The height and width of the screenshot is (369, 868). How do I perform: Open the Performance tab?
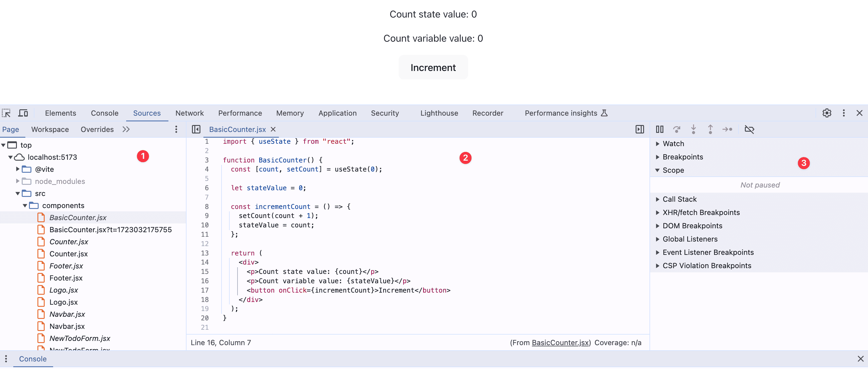pyautogui.click(x=240, y=113)
